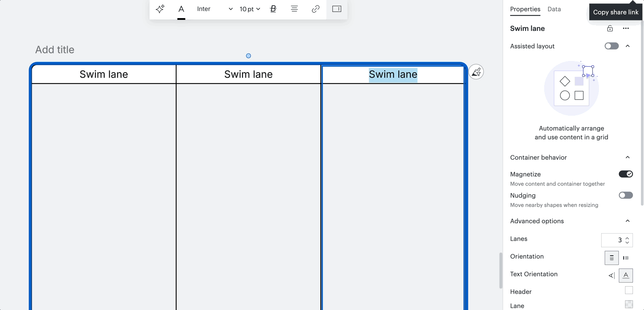The width and height of the screenshot is (644, 310).
Task: Click the highlighted third Swim lane header
Action: coord(393,74)
